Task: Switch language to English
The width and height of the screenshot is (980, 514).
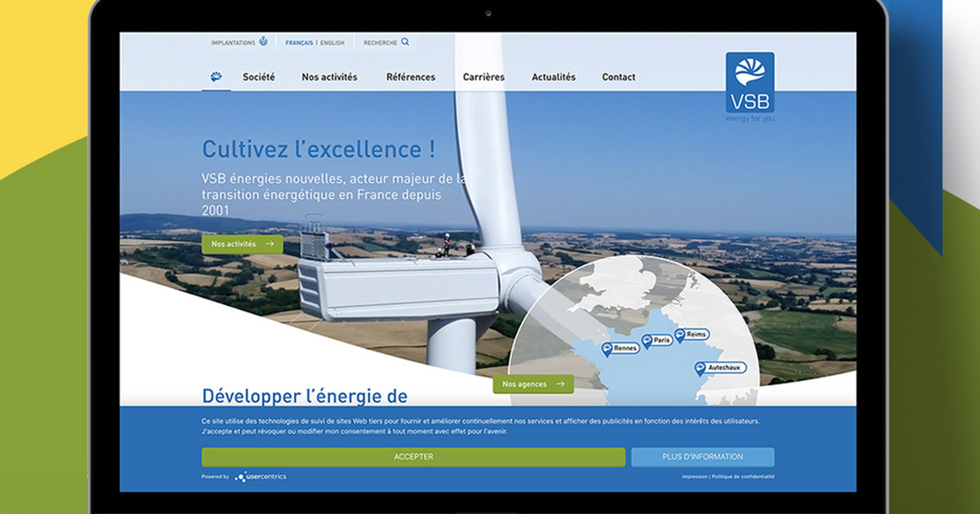Action: click(332, 42)
